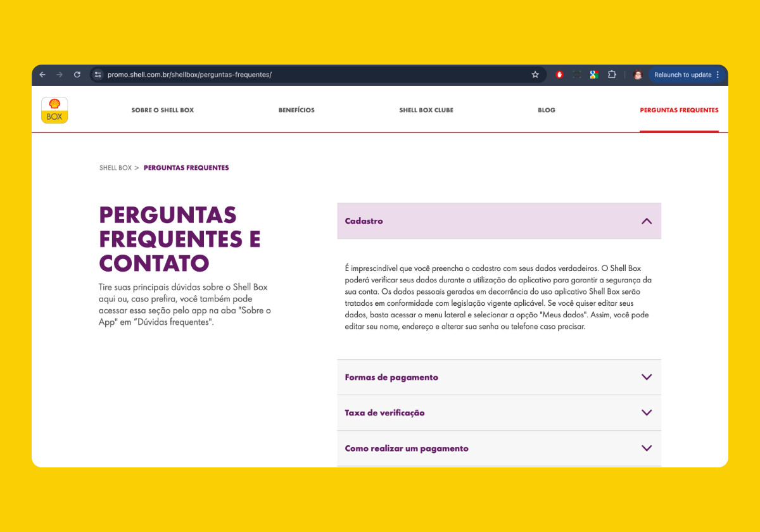
Task: Open the Shell Box Clube page
Action: [x=426, y=110]
